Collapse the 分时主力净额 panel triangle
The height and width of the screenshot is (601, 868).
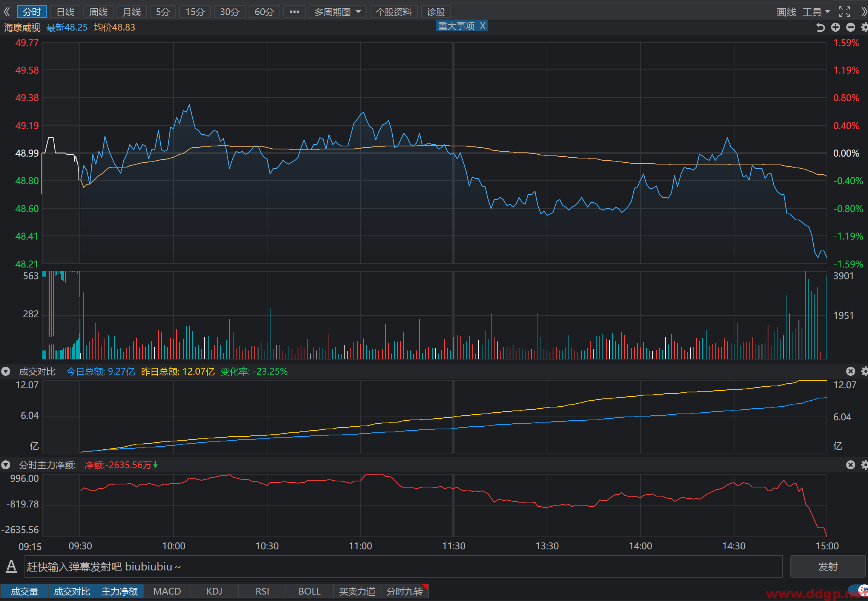tap(6, 465)
